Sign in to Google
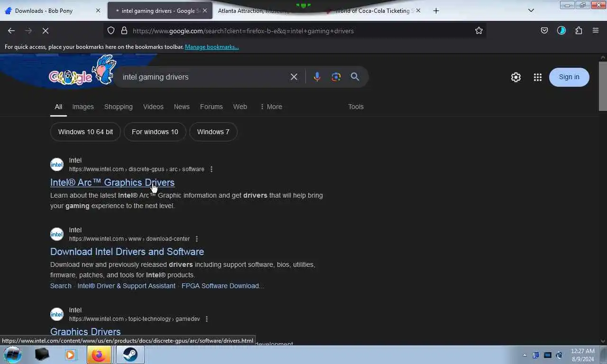The height and width of the screenshot is (364, 607). click(569, 77)
